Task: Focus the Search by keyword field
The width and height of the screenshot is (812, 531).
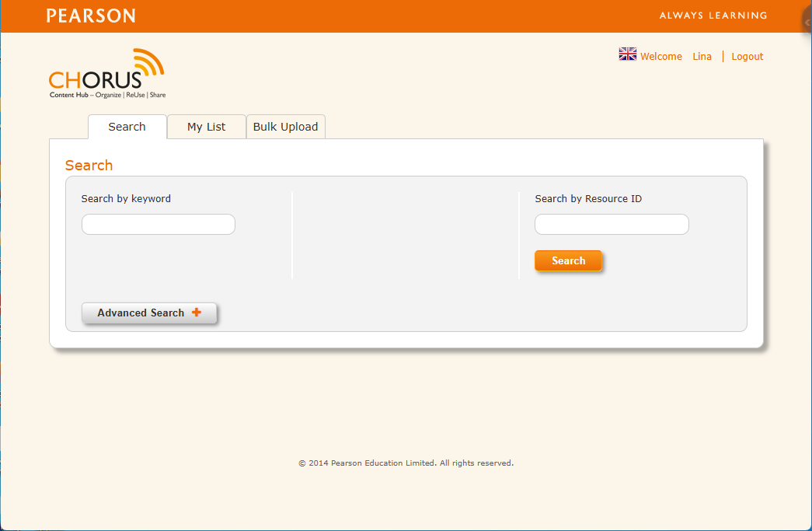Action: 159,225
